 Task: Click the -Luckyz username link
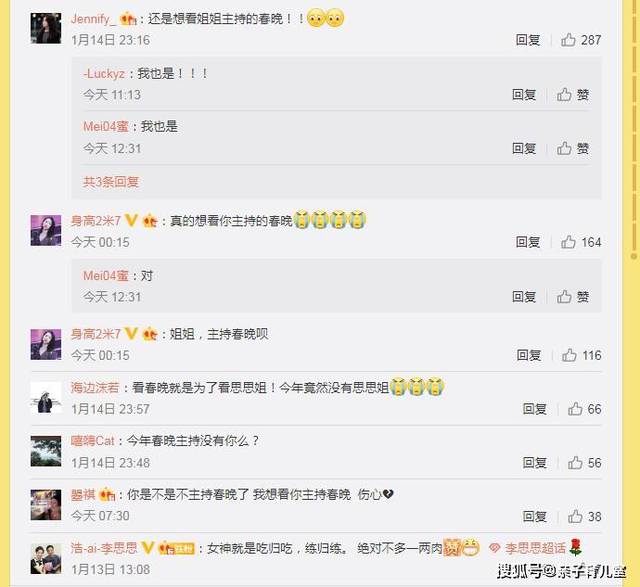(x=104, y=74)
